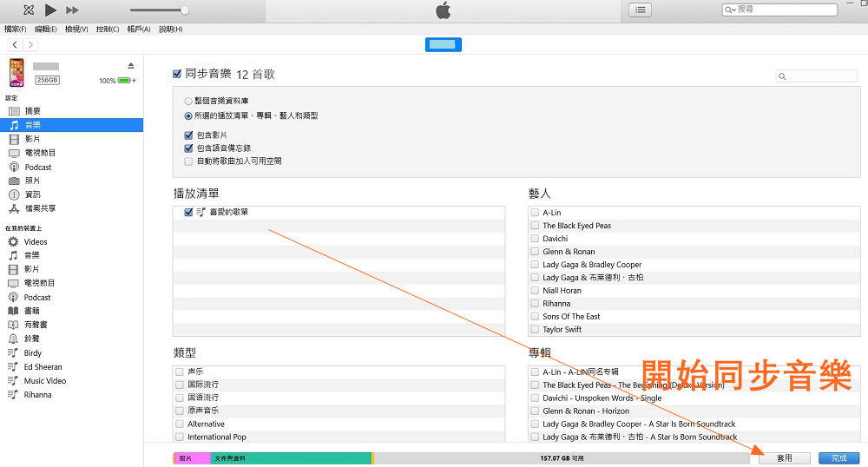Open the 編輯(E) menu

point(46,29)
